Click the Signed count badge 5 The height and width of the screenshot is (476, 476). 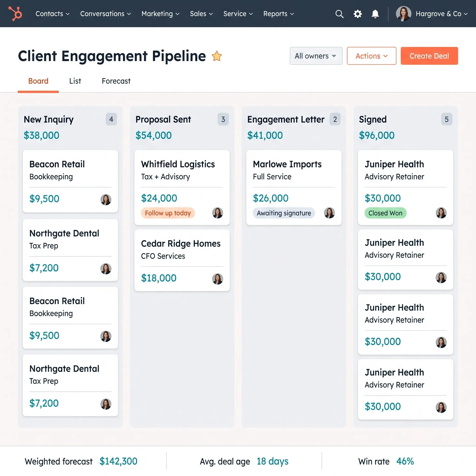(446, 119)
